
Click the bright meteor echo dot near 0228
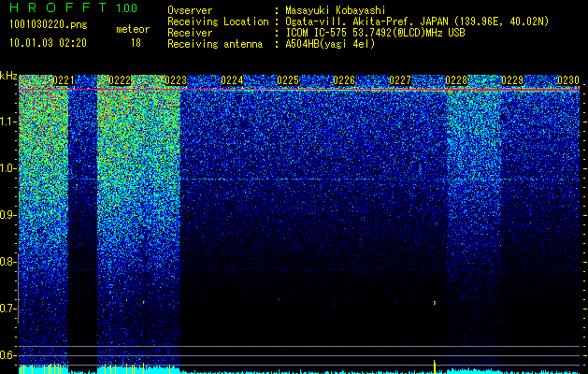point(435,302)
